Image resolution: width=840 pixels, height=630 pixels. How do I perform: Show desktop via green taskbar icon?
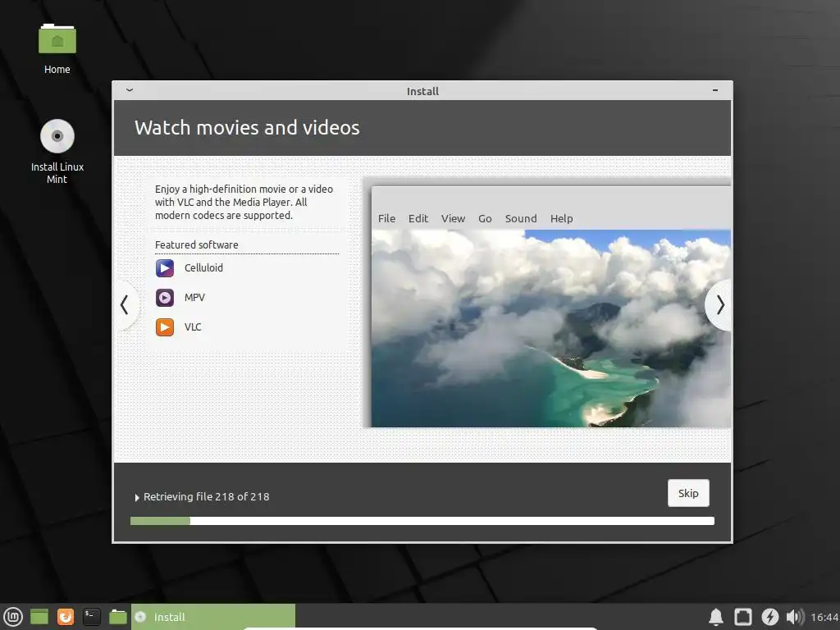[39, 617]
